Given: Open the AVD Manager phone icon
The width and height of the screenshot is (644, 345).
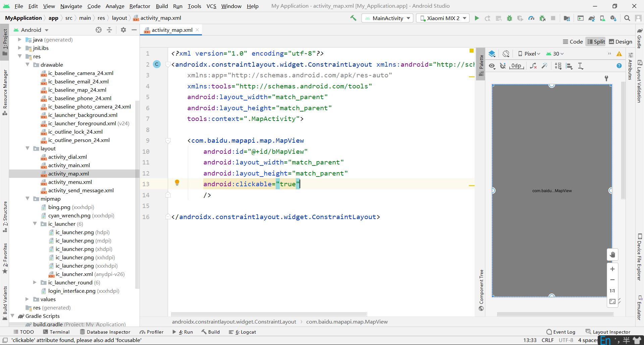Looking at the screenshot, I should coord(603,18).
